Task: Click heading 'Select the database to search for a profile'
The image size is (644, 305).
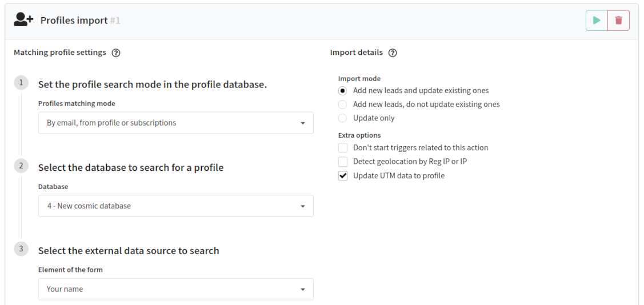Action: [131, 167]
